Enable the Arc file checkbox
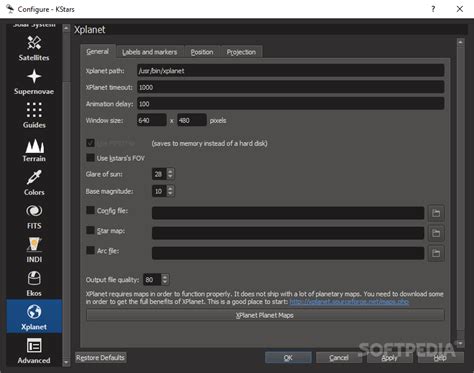 90,250
